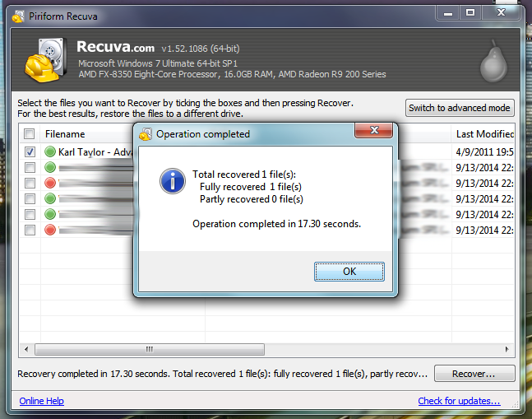532x419 pixels.
Task: Click the red status dot in the third row
Action: click(x=50, y=183)
